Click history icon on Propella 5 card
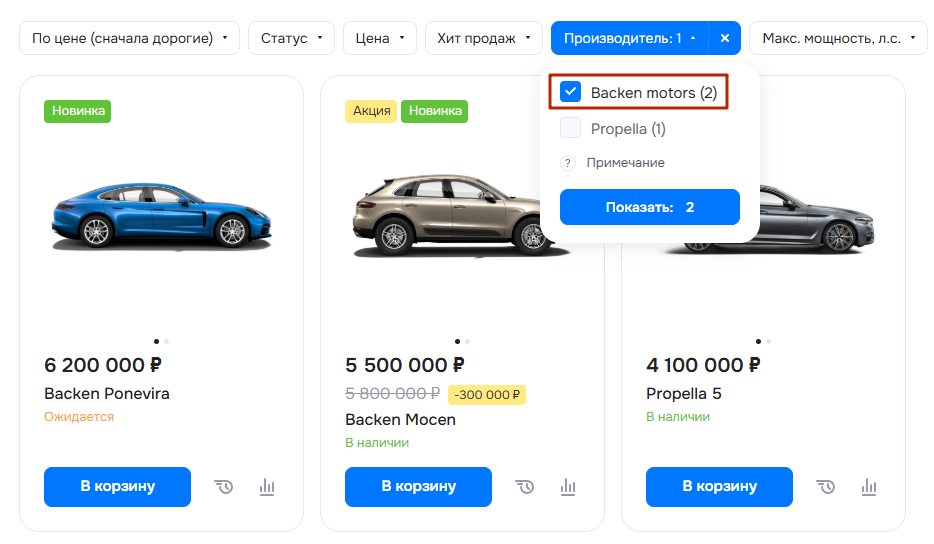 pyautogui.click(x=826, y=487)
